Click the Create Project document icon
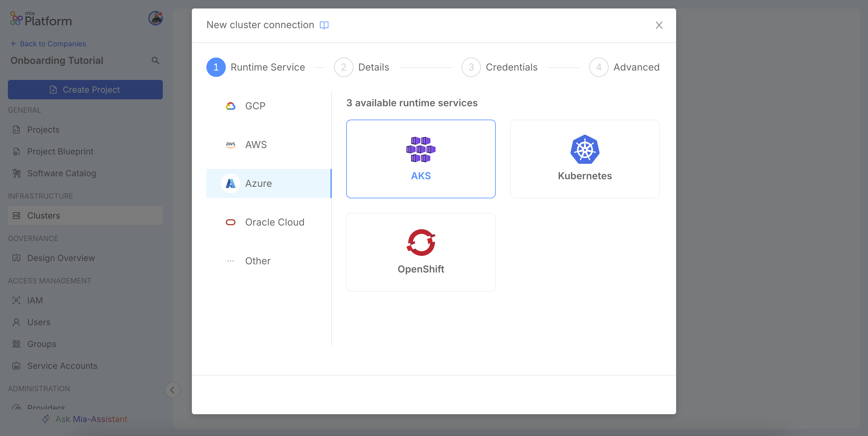Image resolution: width=868 pixels, height=436 pixels. (53, 90)
